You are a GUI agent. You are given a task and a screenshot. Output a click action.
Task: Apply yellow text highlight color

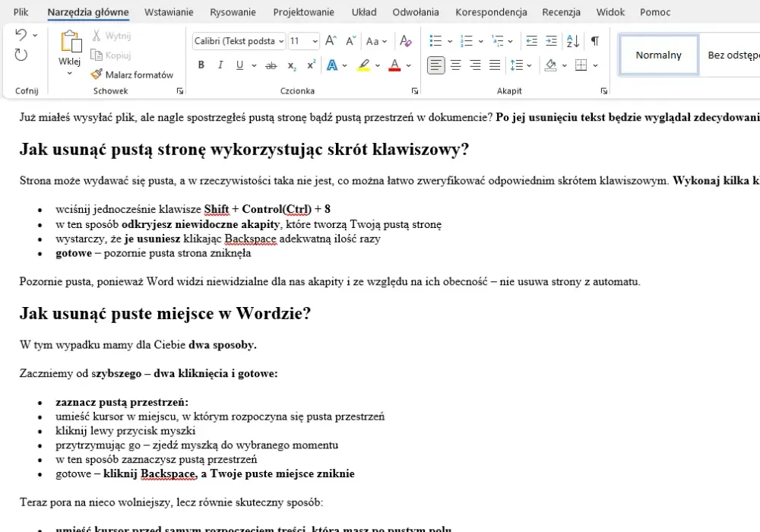[x=364, y=65]
